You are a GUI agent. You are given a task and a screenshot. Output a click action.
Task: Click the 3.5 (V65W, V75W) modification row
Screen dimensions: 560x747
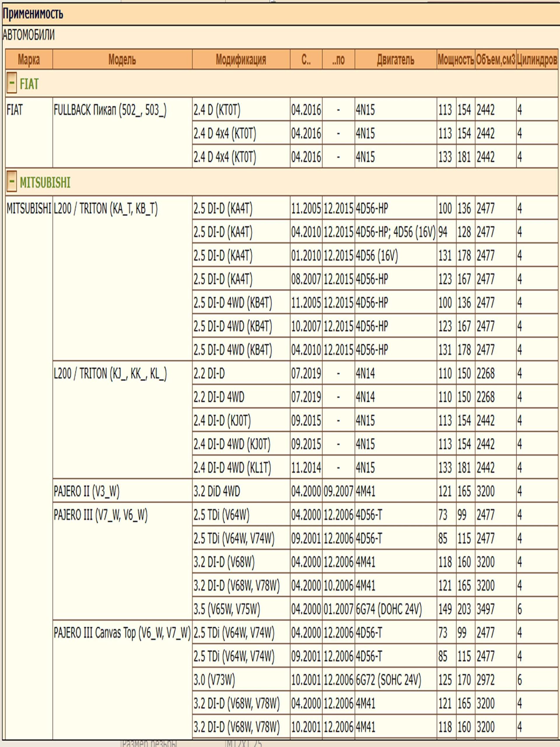coord(227,609)
